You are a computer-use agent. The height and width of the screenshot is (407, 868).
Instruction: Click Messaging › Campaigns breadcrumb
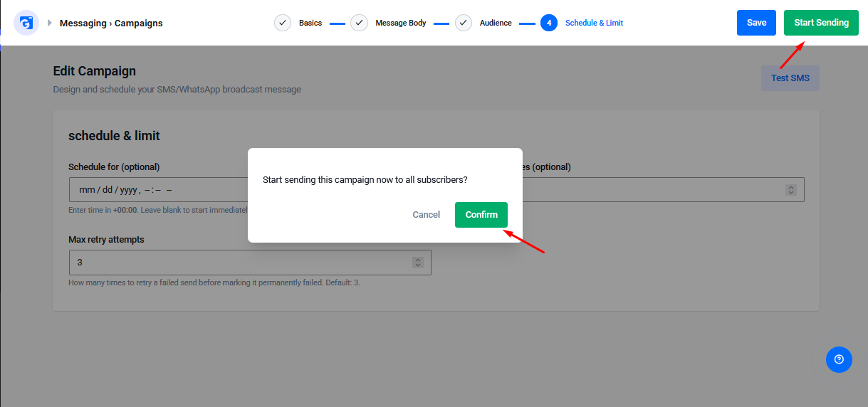(x=111, y=23)
